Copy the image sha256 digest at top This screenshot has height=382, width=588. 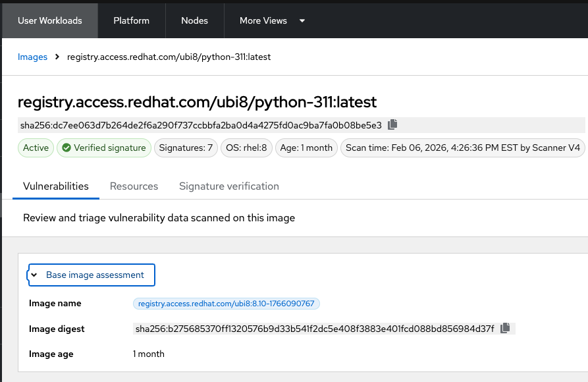(392, 124)
